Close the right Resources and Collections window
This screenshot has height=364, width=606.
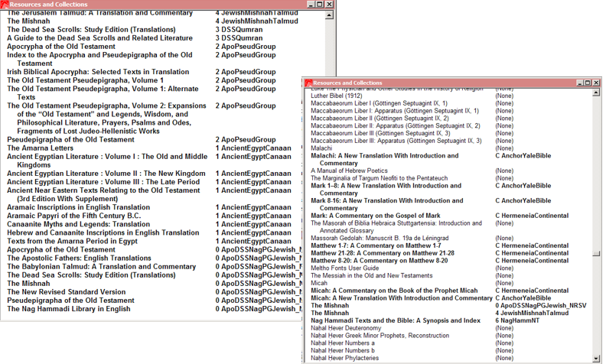click(x=596, y=83)
